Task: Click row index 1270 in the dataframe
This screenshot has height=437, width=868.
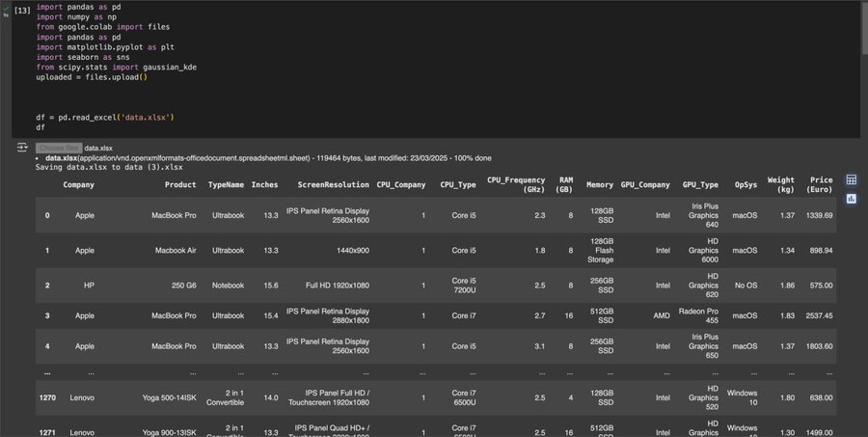Action: tap(47, 397)
